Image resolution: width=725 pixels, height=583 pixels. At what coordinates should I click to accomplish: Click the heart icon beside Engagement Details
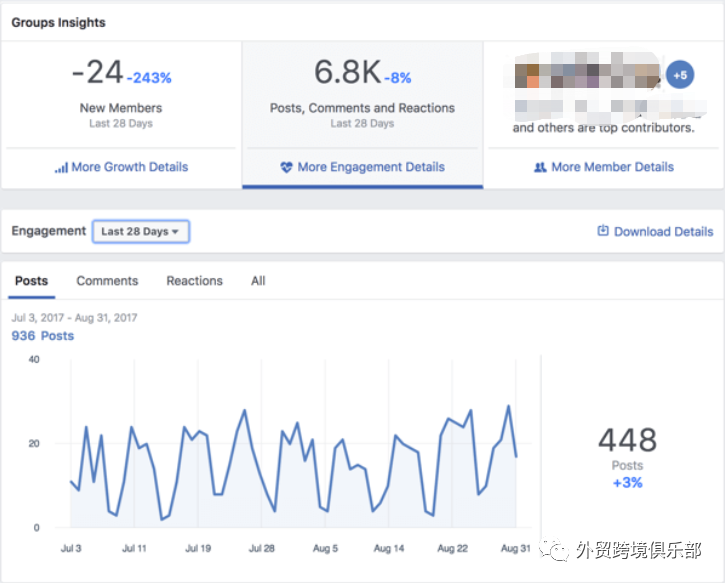click(x=286, y=167)
